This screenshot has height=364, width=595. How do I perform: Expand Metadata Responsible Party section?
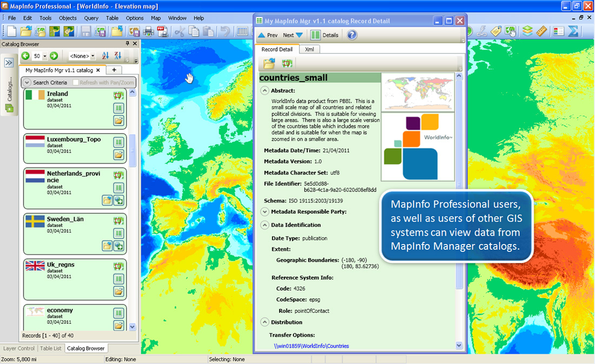click(x=265, y=211)
